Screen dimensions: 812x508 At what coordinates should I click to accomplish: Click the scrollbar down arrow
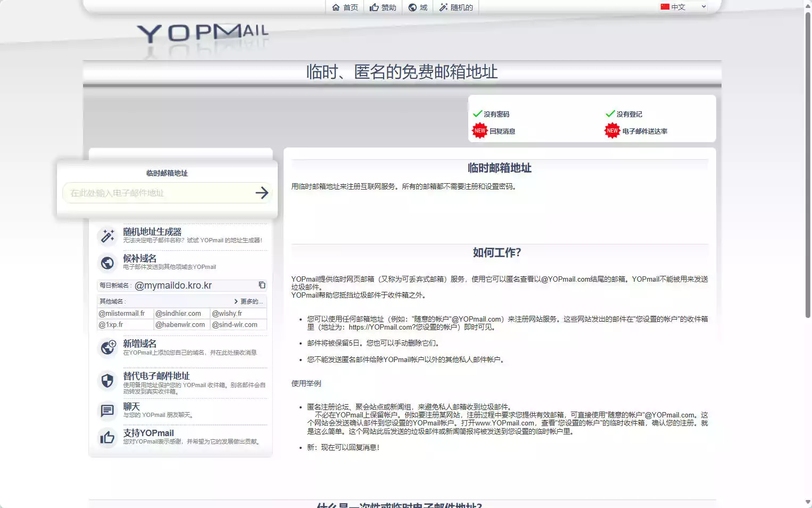point(808,502)
